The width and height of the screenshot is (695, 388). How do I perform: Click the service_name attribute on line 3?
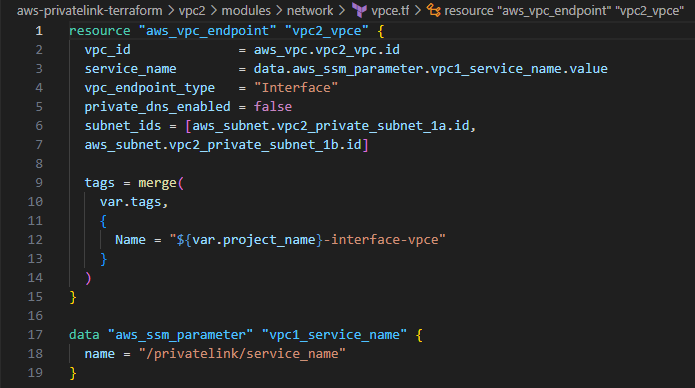(x=131, y=69)
